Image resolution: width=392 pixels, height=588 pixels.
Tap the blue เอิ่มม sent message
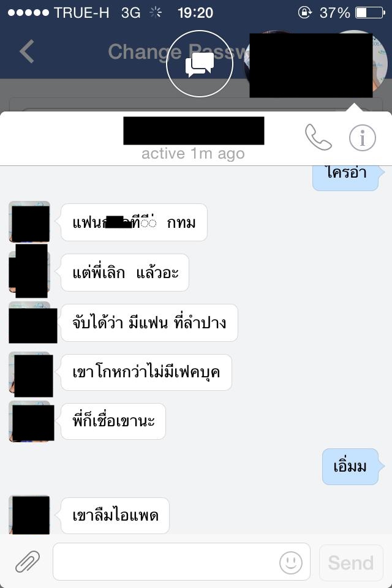click(x=350, y=467)
